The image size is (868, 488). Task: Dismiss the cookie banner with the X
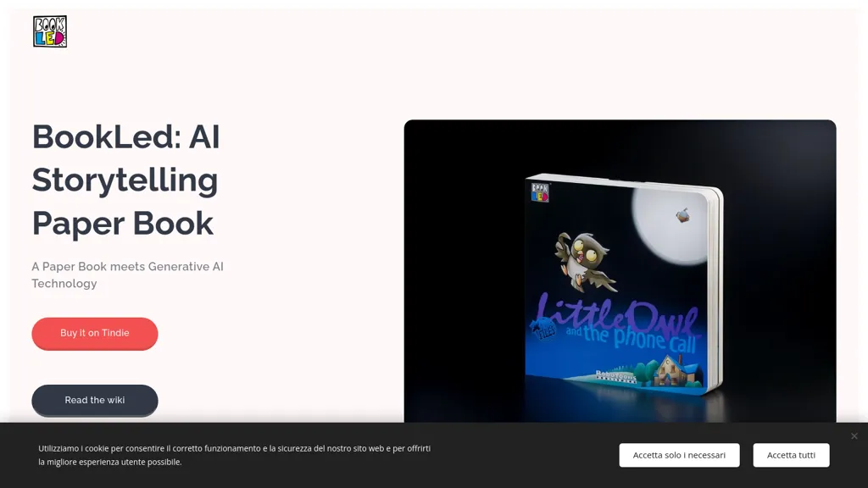click(854, 436)
